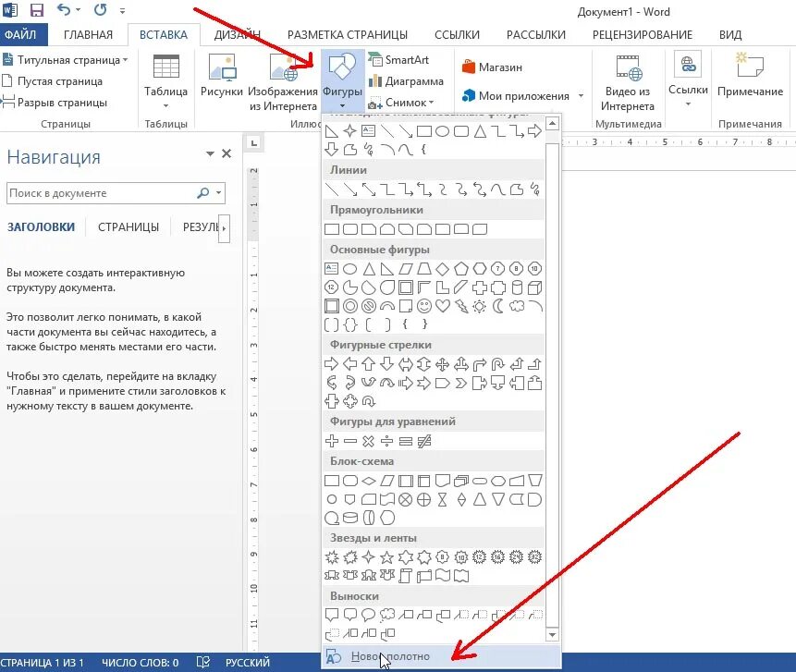Screen dimensions: 796x672
Task: Click СТРАНИЦА 1 ИЗ 1 in the status bar
Action: pyautogui.click(x=42, y=663)
